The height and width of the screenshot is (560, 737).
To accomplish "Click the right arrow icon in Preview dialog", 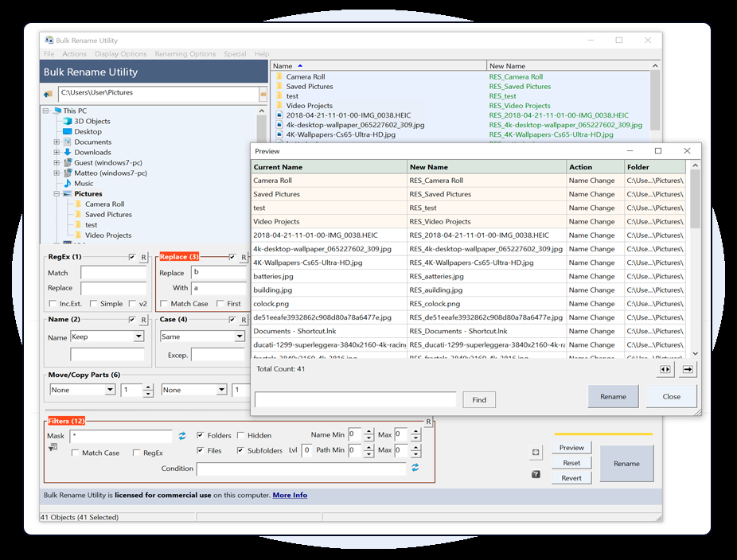I will 688,369.
